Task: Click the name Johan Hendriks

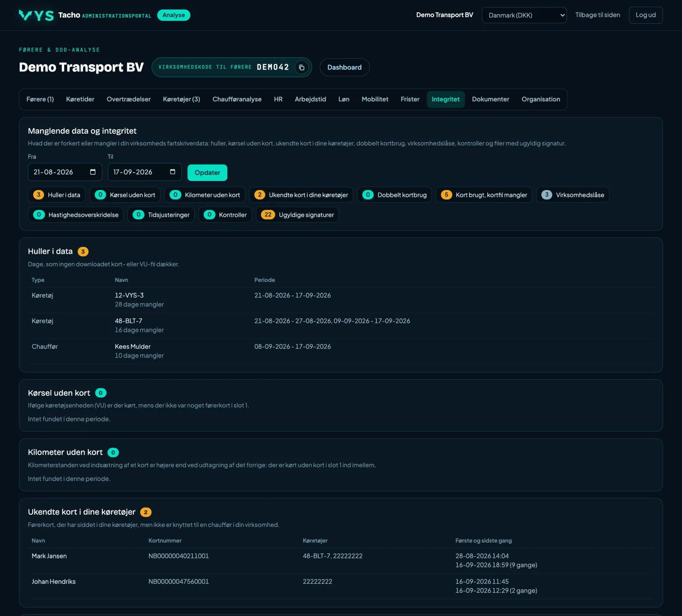Action: pyautogui.click(x=54, y=581)
